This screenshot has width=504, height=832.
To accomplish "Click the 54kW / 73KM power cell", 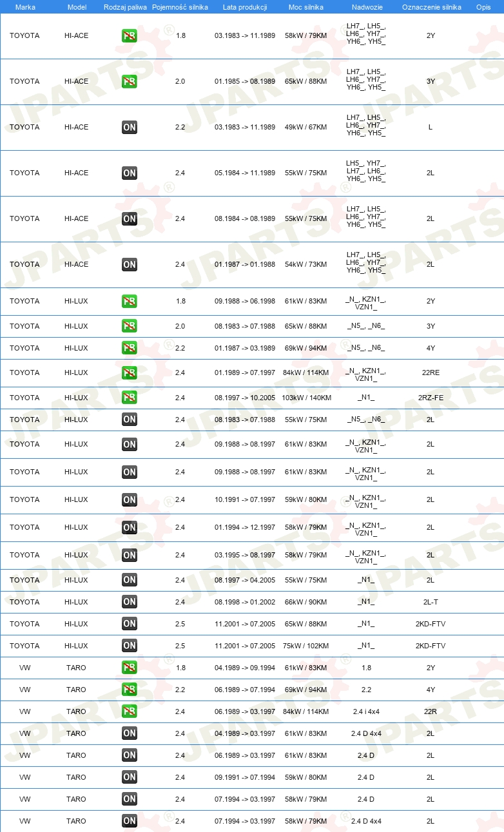I will (306, 265).
